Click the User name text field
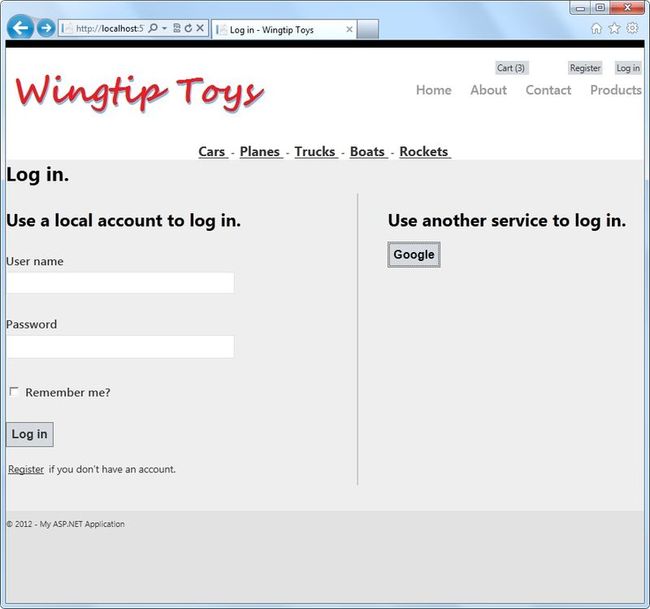The width and height of the screenshot is (650, 609). coord(120,283)
